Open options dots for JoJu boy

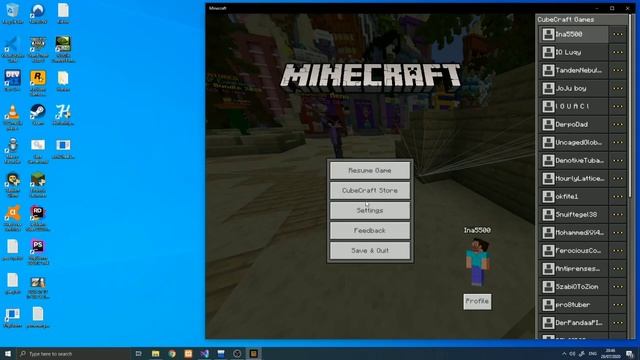(x=618, y=88)
